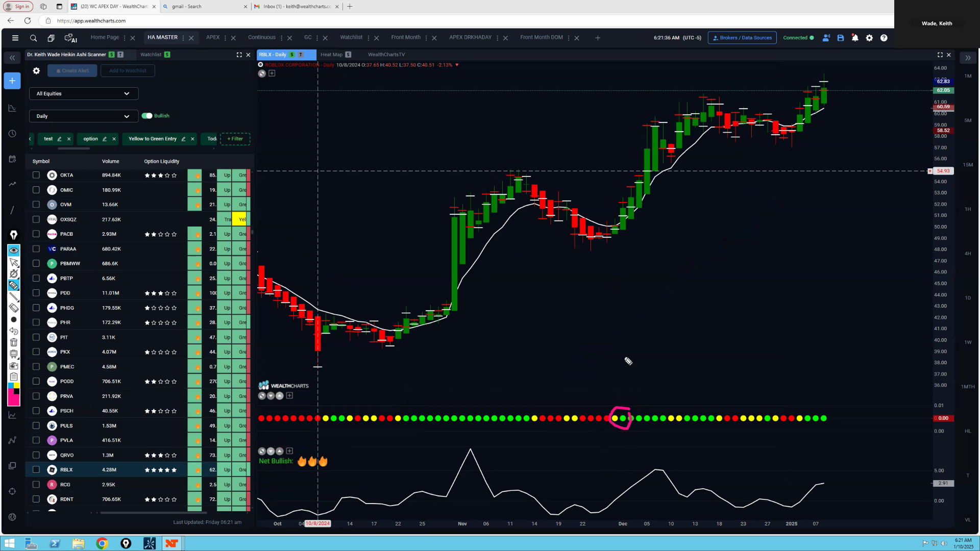The image size is (980, 551).
Task: Open the Daily timeframe dropdown
Action: pos(84,116)
